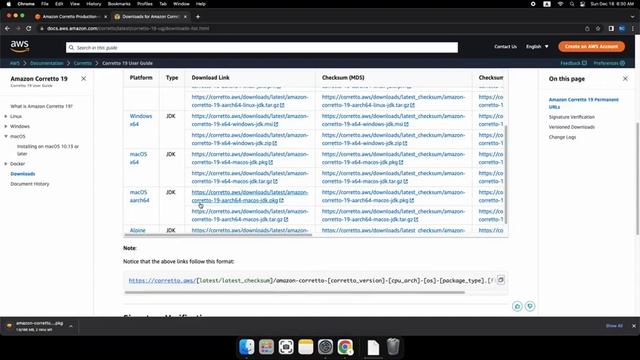The width and height of the screenshot is (640, 360).
Task: Click the Chrome address bar
Action: point(310,29)
